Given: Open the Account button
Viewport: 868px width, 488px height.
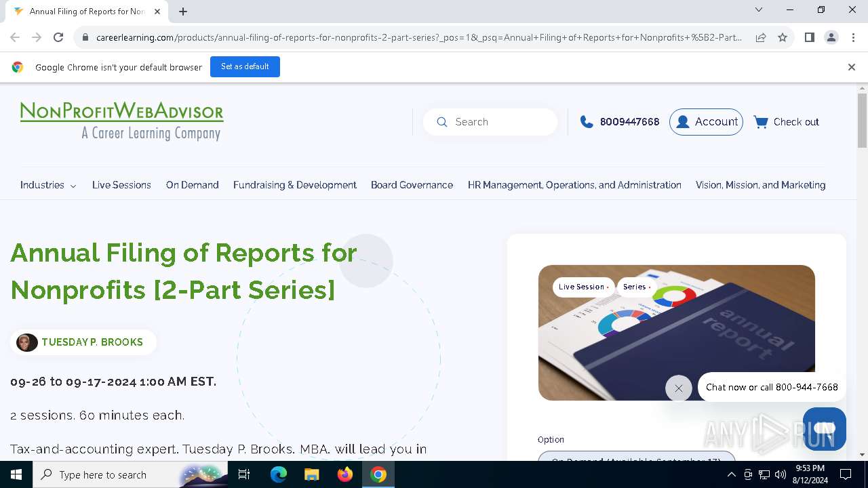Looking at the screenshot, I should point(706,122).
